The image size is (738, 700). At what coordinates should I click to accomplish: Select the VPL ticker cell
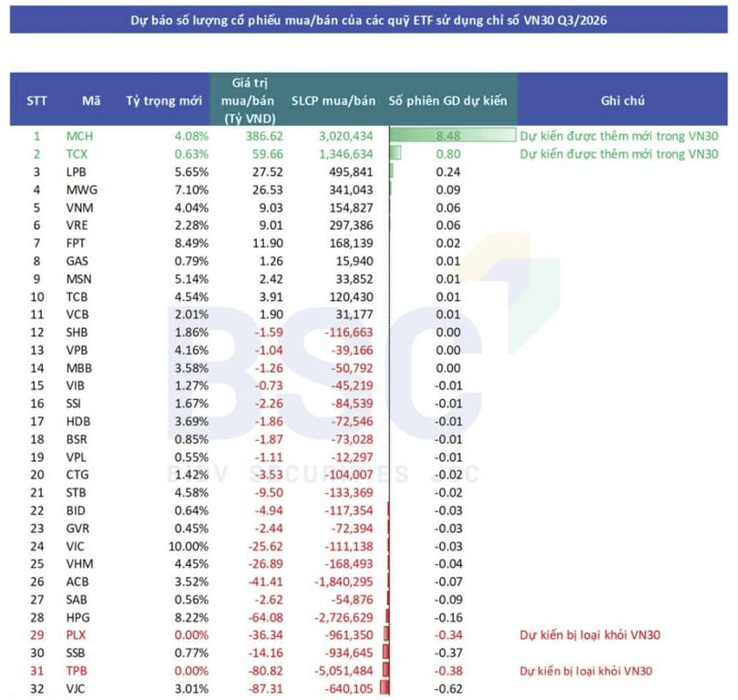[x=77, y=457]
